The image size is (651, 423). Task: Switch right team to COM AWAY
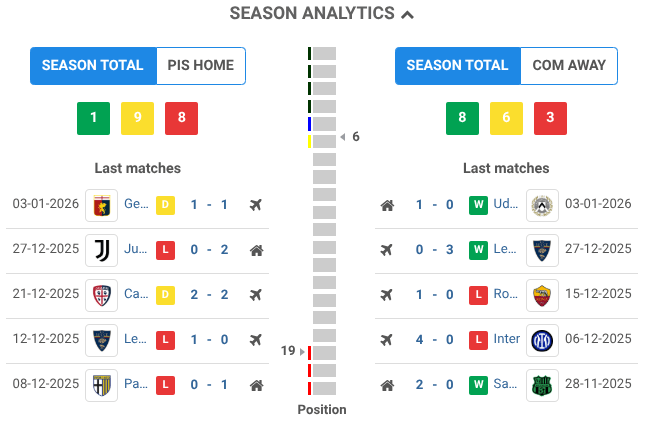pos(569,66)
